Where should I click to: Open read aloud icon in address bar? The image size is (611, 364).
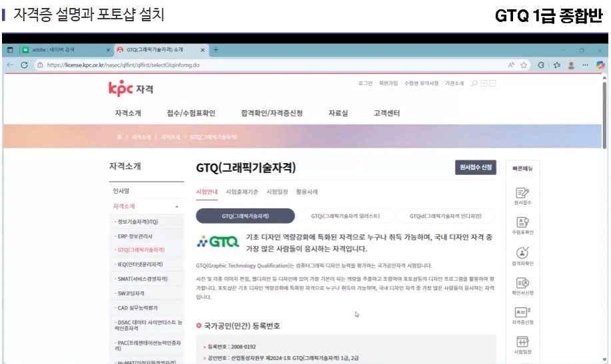(511, 65)
